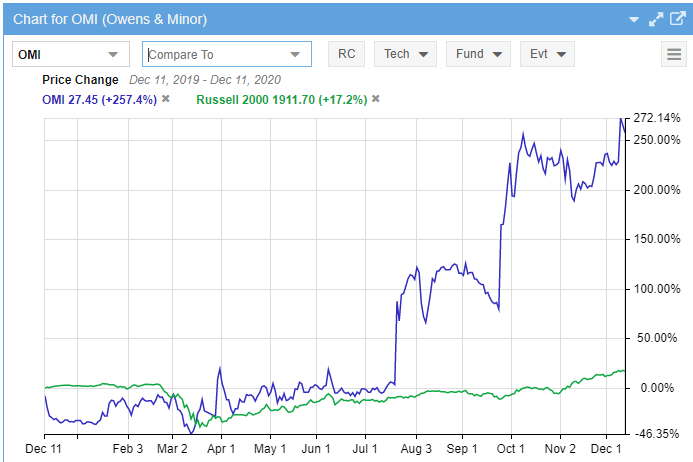Click the Oct 1 date label
Screen dimensions: 693x462
point(510,449)
